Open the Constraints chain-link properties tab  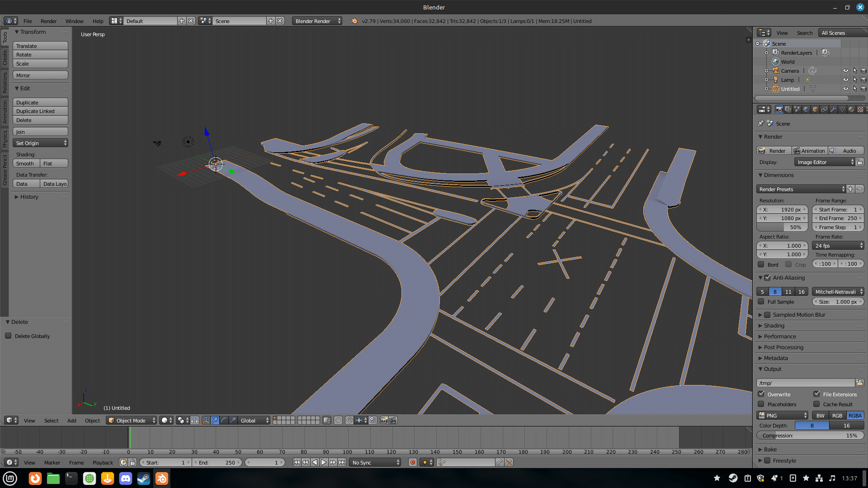[824, 109]
